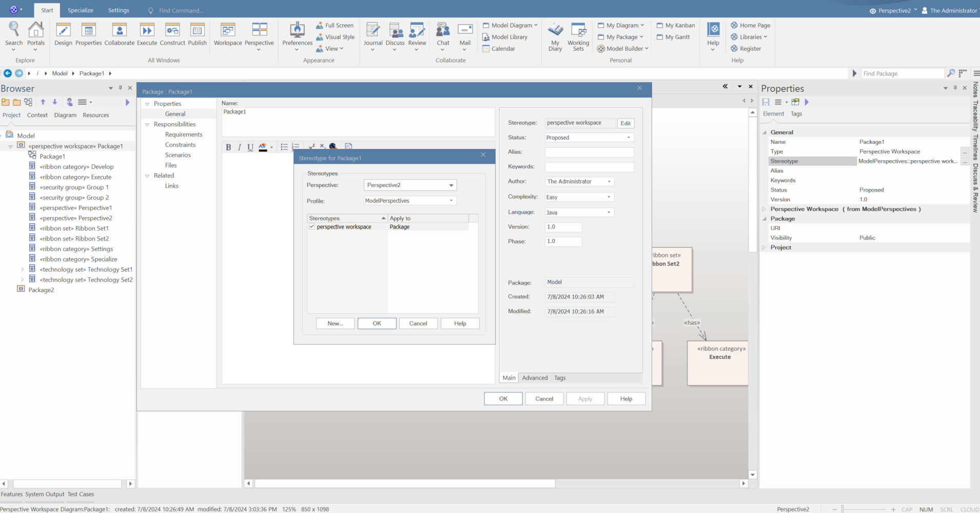Select Ribbon Set1 in Browser tree
980x513 pixels.
click(x=74, y=229)
